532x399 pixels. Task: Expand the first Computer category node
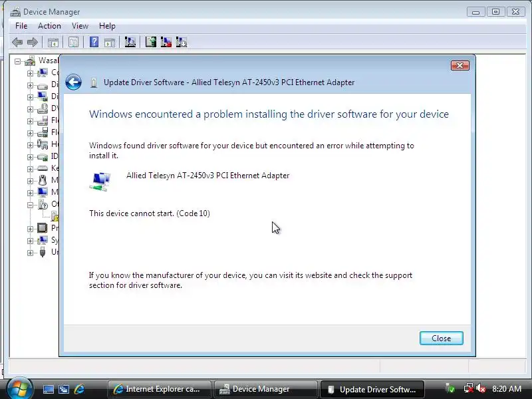[30, 73]
